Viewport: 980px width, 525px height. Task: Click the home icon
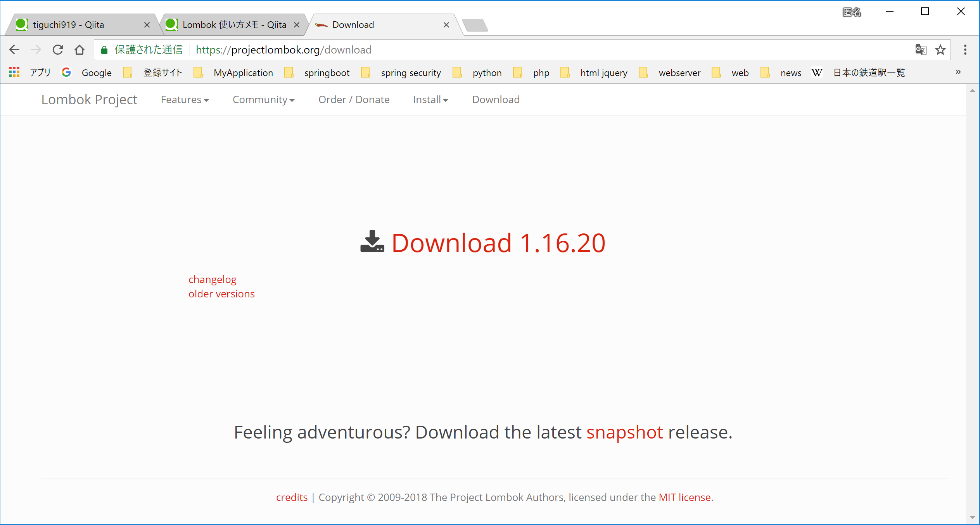click(x=80, y=50)
